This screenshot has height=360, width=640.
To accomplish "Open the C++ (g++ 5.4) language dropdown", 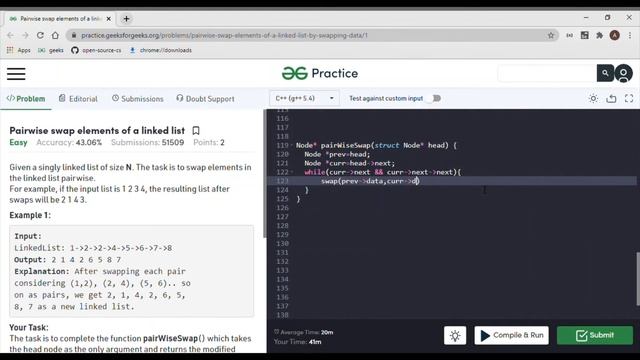I will pos(304,98).
